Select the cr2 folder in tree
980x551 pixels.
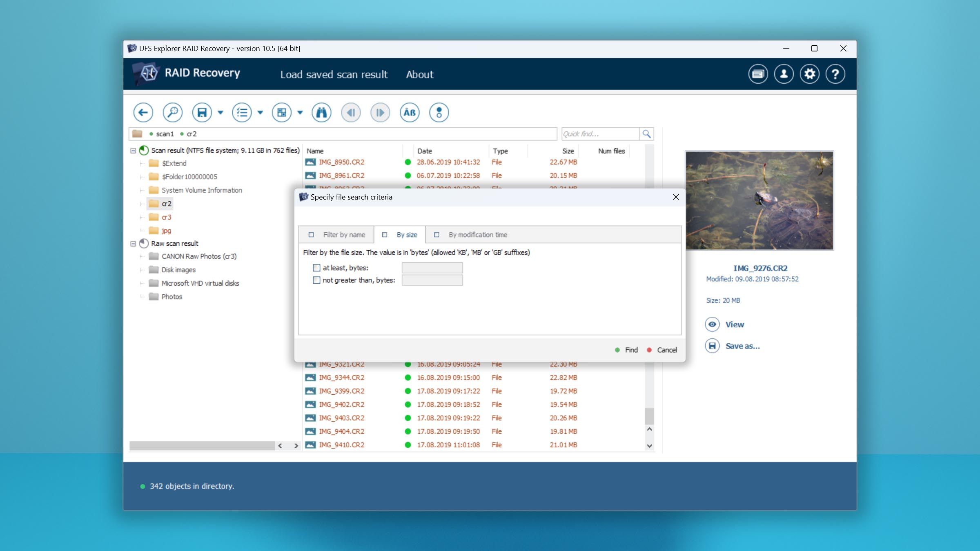(166, 204)
